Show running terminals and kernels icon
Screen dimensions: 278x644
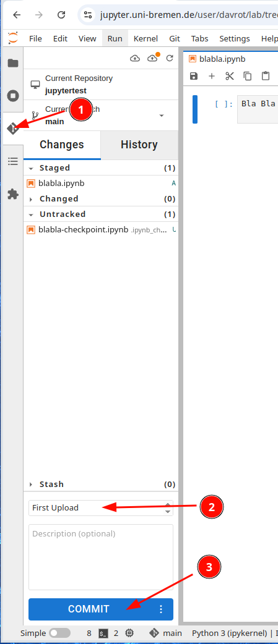click(13, 96)
